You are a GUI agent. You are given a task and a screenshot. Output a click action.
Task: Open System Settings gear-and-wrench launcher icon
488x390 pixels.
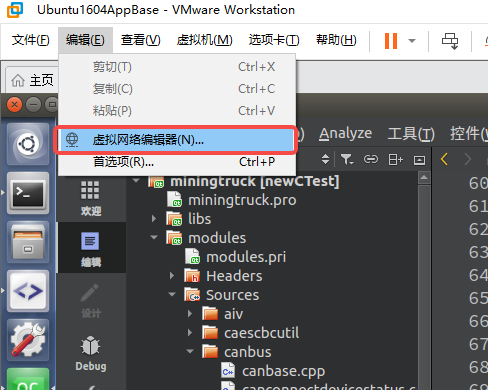[28, 340]
